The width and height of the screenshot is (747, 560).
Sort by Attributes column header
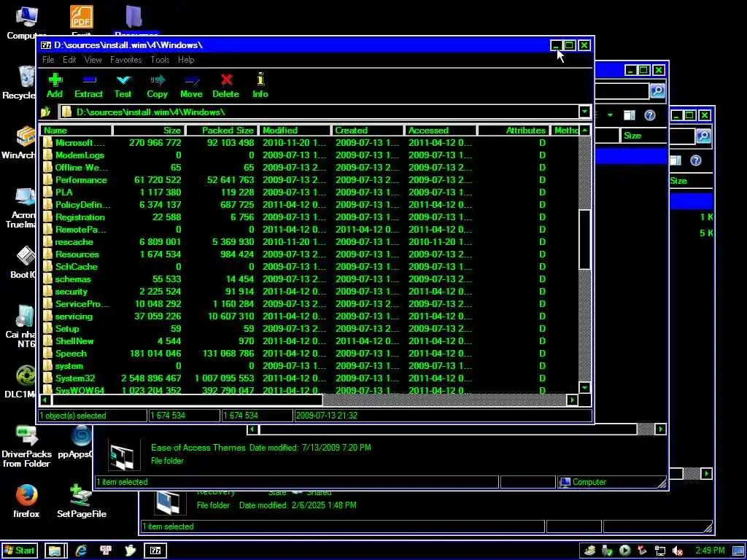coord(513,130)
